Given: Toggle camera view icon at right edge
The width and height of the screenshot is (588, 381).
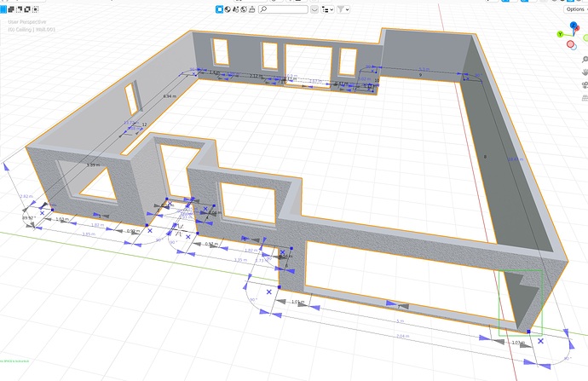Looking at the screenshot, I should (x=585, y=85).
